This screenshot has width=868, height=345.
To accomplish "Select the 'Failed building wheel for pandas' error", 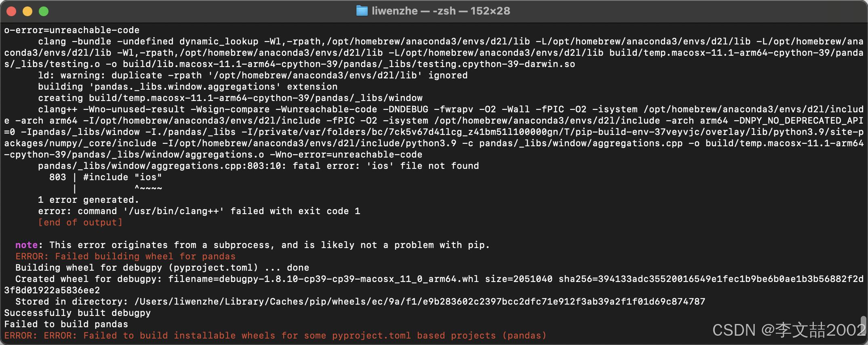I will pyautogui.click(x=125, y=256).
